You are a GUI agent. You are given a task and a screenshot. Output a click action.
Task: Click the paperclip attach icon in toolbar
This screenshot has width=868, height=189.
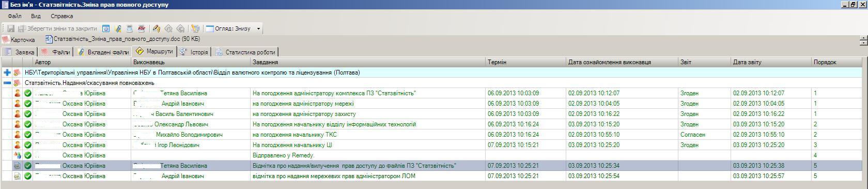[118, 28]
